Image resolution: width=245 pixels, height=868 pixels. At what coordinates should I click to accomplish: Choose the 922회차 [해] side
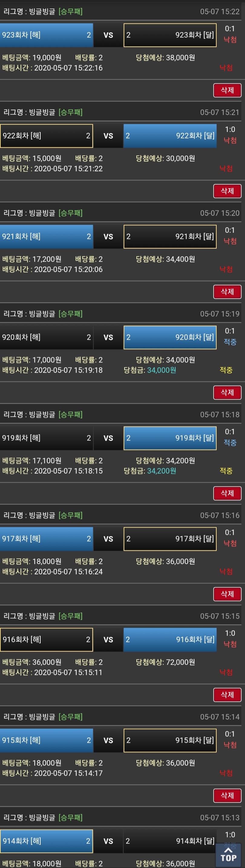coord(47,136)
